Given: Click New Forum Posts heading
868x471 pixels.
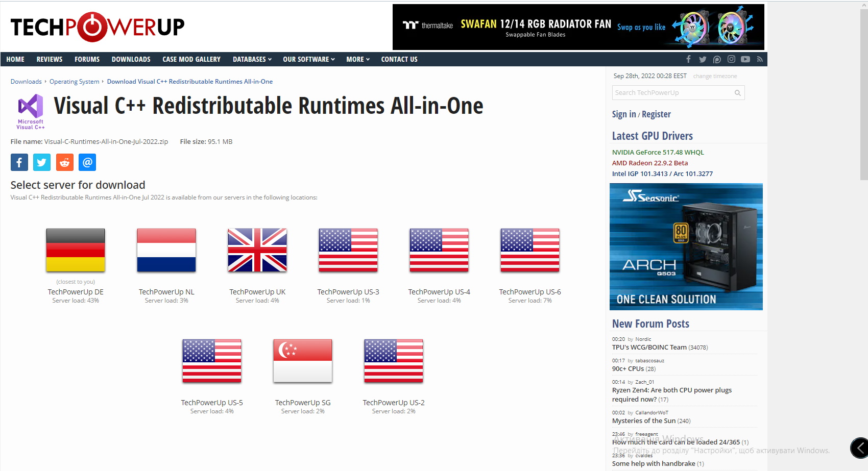Looking at the screenshot, I should click(x=650, y=324).
